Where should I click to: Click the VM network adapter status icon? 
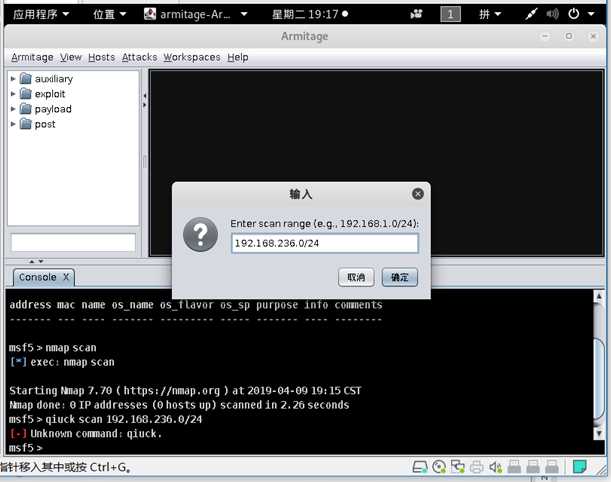coord(458,466)
